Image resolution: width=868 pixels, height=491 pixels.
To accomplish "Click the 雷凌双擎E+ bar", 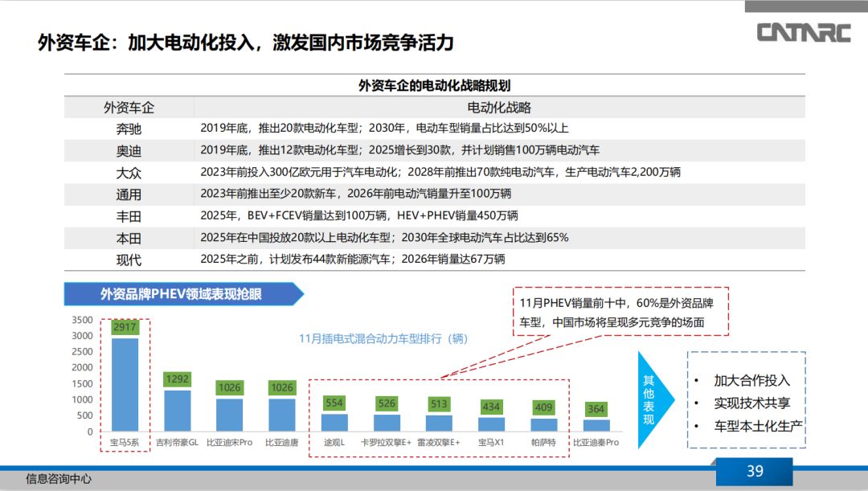I will 439,423.
